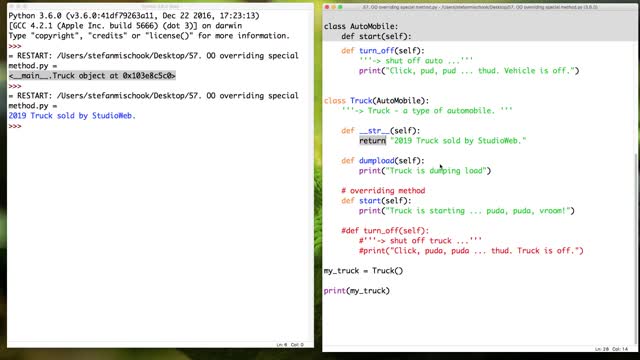The image size is (640, 360).
Task: Click the '# overriding method' comment
Action: point(383,191)
